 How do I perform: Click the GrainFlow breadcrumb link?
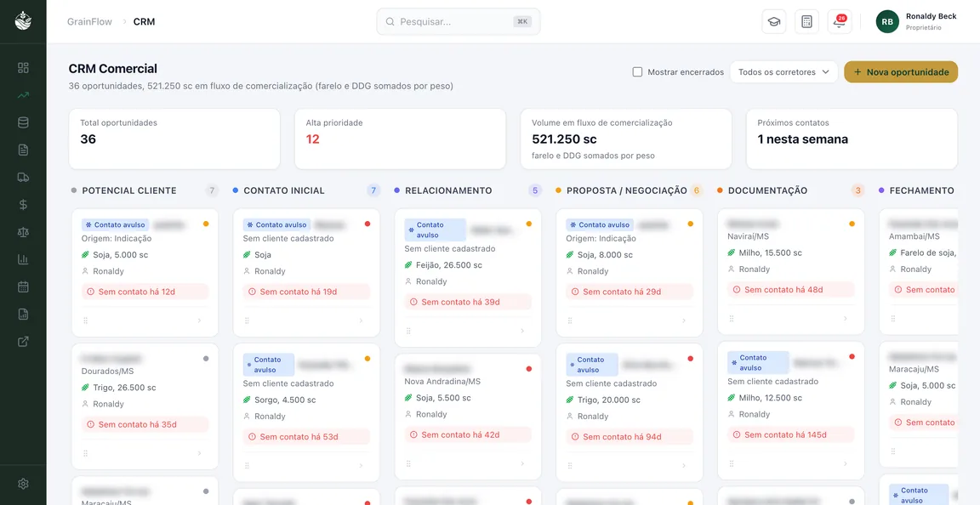(89, 21)
